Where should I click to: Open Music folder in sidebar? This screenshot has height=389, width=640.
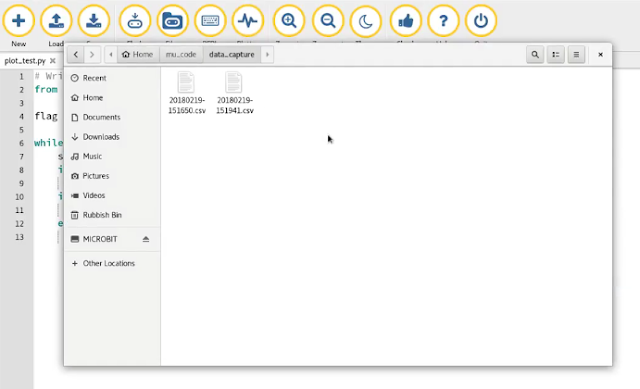(112, 156)
